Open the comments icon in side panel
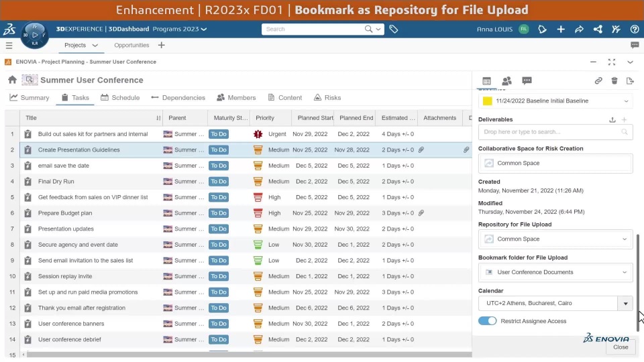 527,80
